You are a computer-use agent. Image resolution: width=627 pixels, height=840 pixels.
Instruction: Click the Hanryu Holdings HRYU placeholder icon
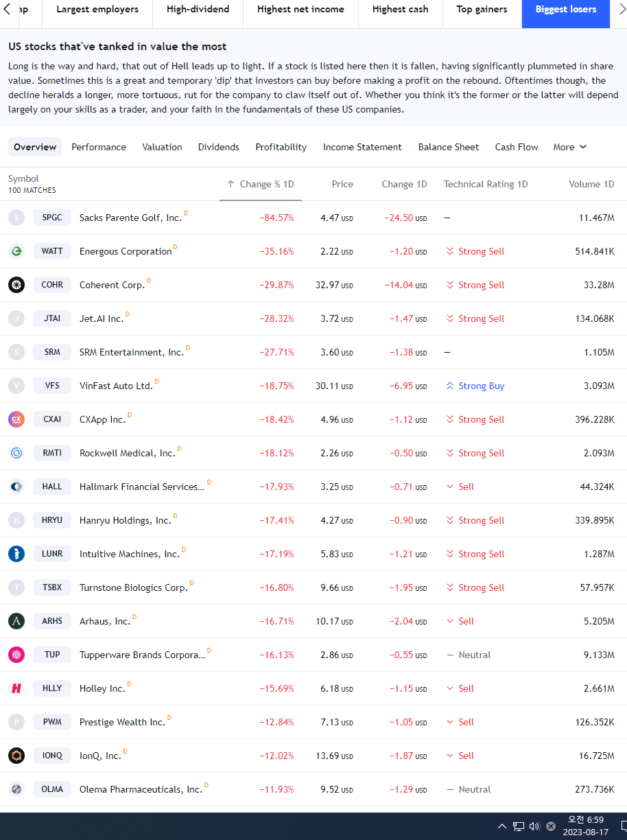click(x=16, y=520)
